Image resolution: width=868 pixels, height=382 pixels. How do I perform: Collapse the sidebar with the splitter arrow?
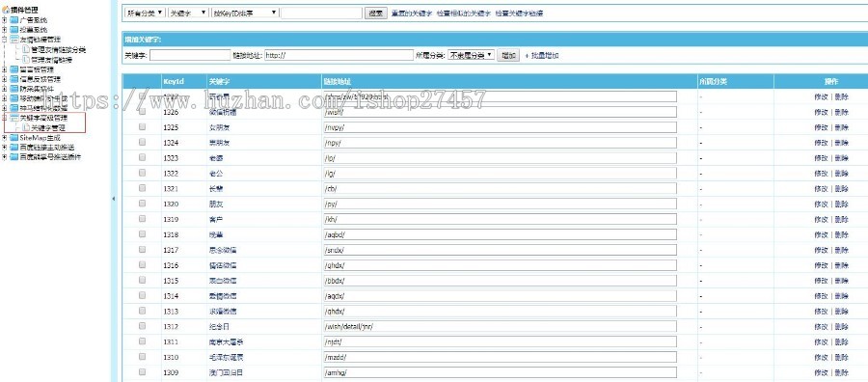click(x=114, y=198)
